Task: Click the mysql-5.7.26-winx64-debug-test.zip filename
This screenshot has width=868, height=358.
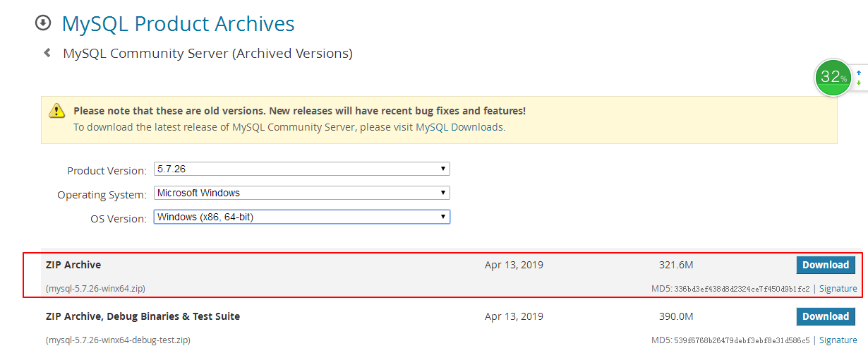Action: [118, 340]
